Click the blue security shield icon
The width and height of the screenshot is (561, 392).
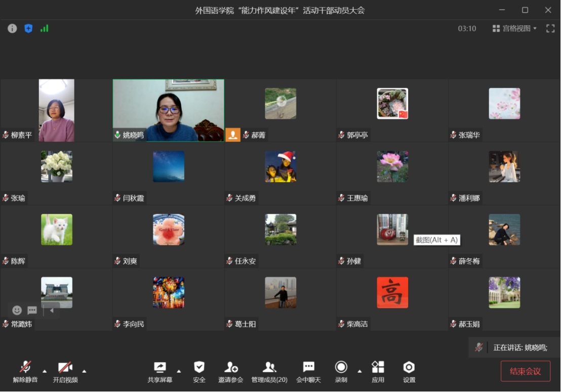[x=28, y=29]
